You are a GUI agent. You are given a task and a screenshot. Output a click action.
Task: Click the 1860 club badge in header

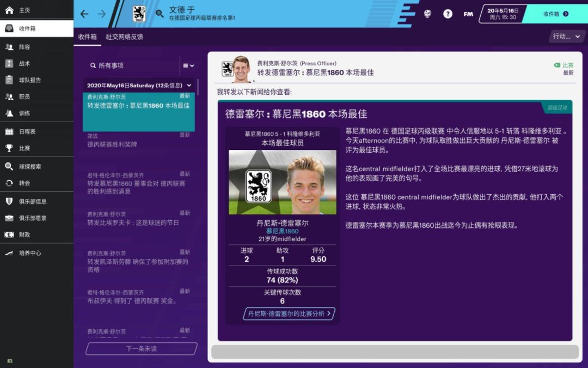(139, 14)
